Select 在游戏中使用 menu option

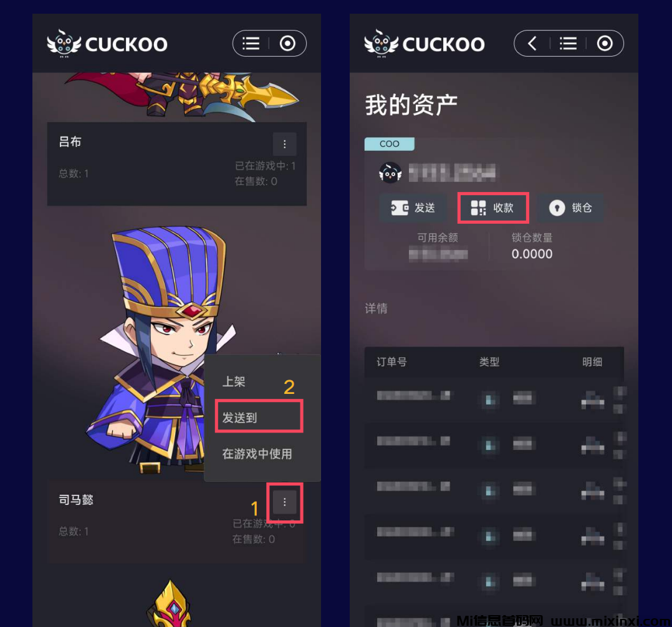click(257, 454)
